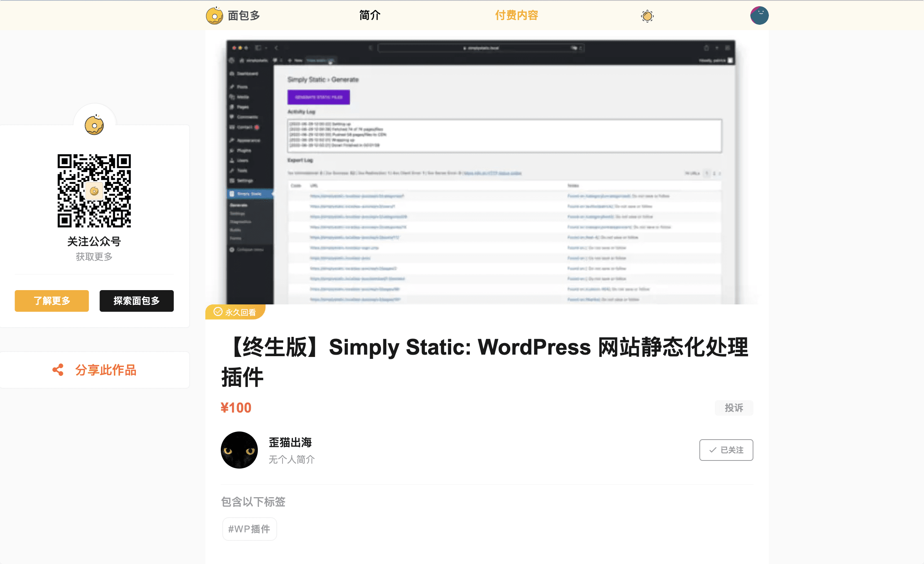Click the 面包多 donut logo in header
Screen dimensions: 924x564
click(x=215, y=16)
